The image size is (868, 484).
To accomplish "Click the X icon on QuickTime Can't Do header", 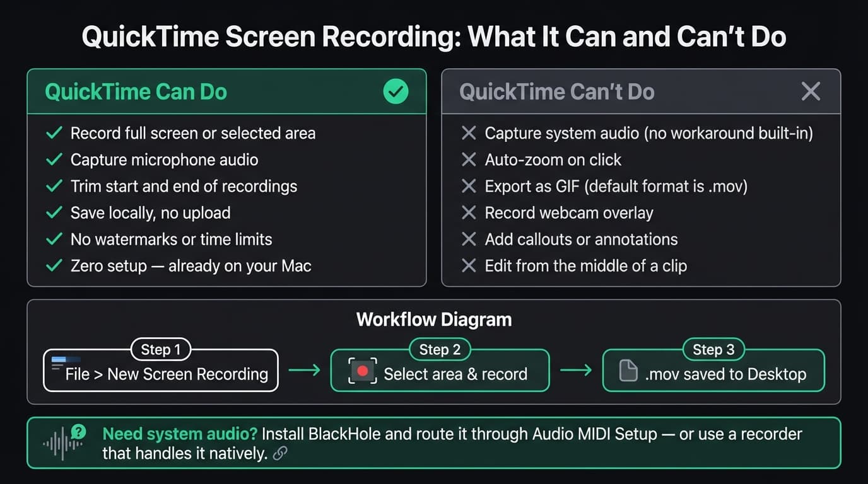I will [x=811, y=91].
